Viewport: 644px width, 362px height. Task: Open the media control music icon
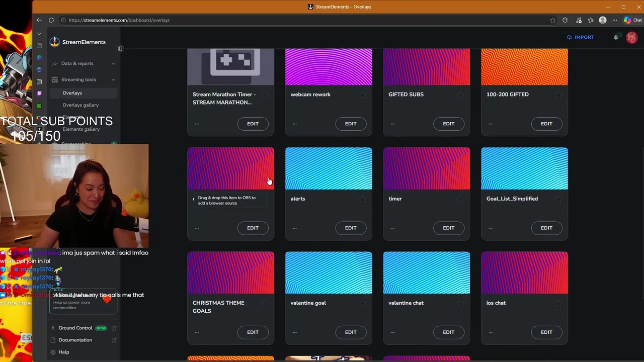[579, 20]
